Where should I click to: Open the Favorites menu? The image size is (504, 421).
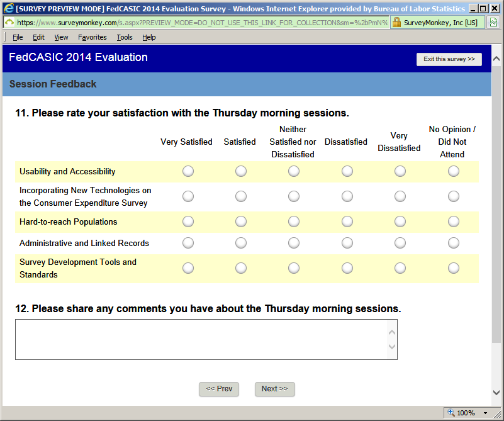(x=92, y=37)
